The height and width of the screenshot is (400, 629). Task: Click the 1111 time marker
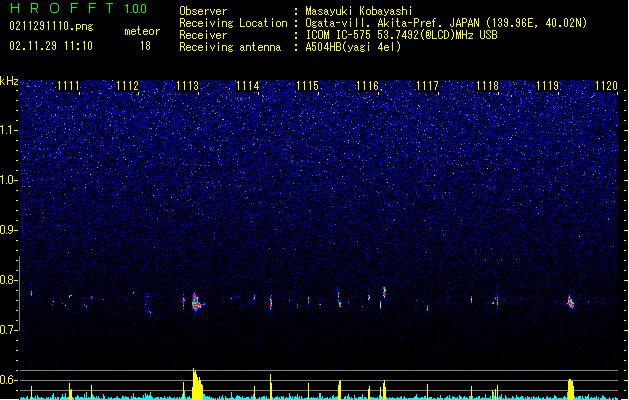point(68,86)
